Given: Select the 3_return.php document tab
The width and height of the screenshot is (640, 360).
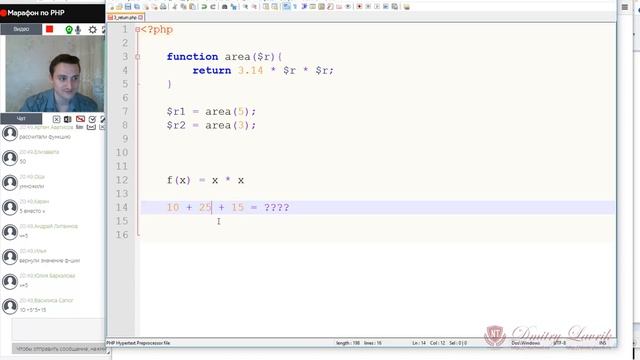Looking at the screenshot, I should [124, 18].
